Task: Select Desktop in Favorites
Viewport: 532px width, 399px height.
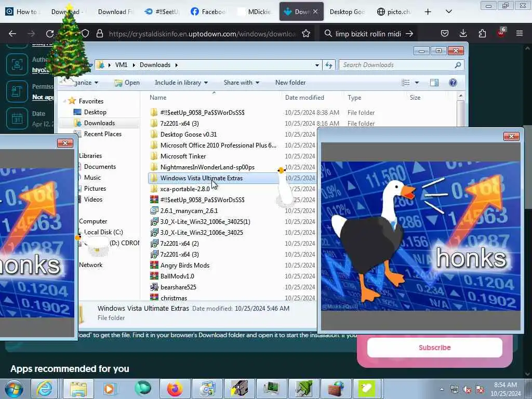Action: 95,112
